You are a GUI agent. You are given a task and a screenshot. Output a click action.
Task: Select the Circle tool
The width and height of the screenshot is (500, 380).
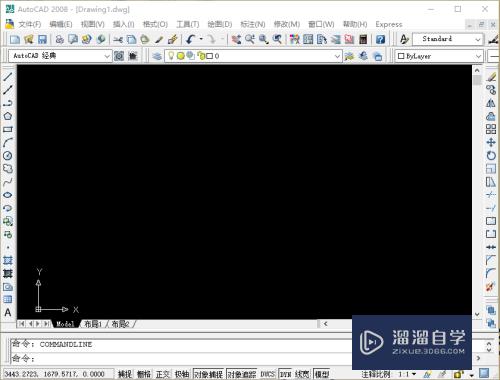(x=8, y=156)
